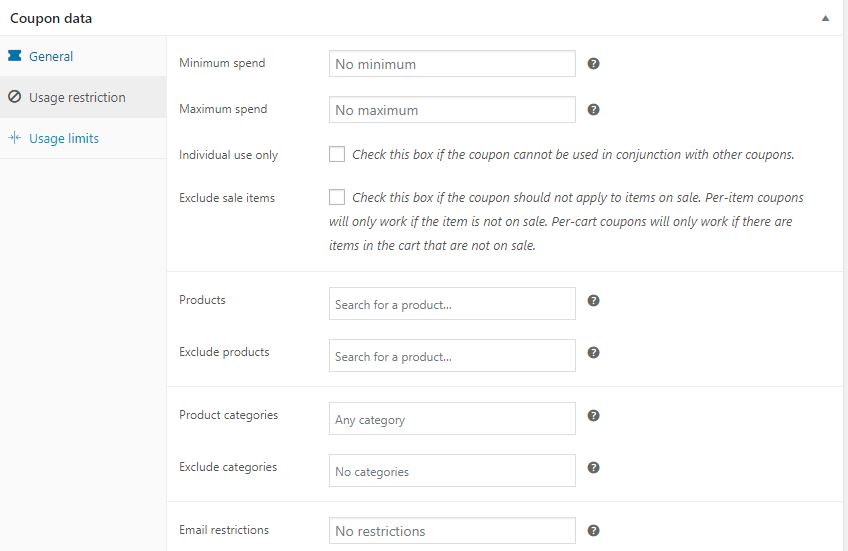Screen dimensions: 848x551
Task: Click the 'cannot be used in conjunction' description
Action: click(x=573, y=155)
